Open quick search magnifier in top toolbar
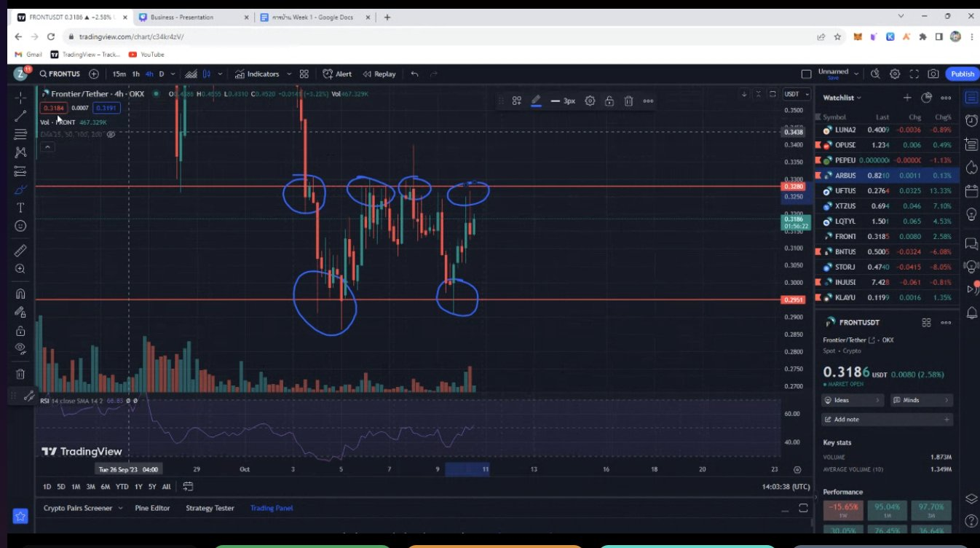 [875, 74]
